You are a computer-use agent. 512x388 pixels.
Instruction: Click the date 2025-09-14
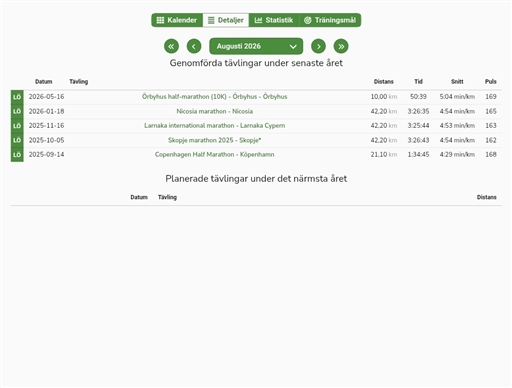pyautogui.click(x=46, y=155)
